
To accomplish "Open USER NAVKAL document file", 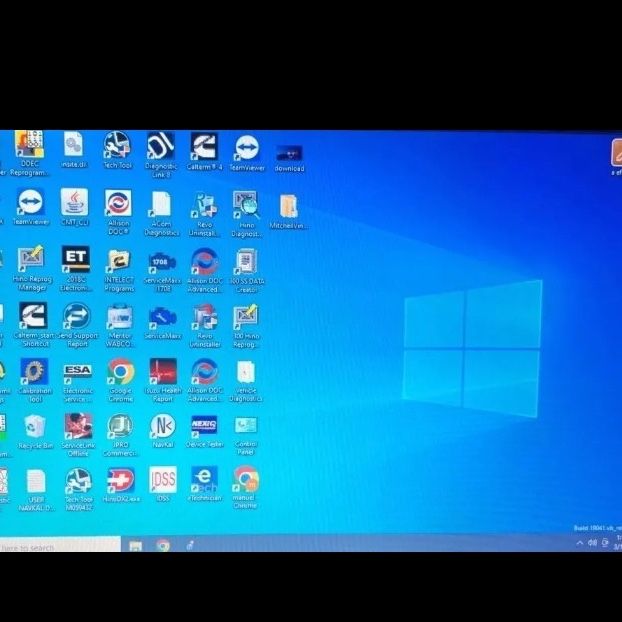I will click(36, 490).
